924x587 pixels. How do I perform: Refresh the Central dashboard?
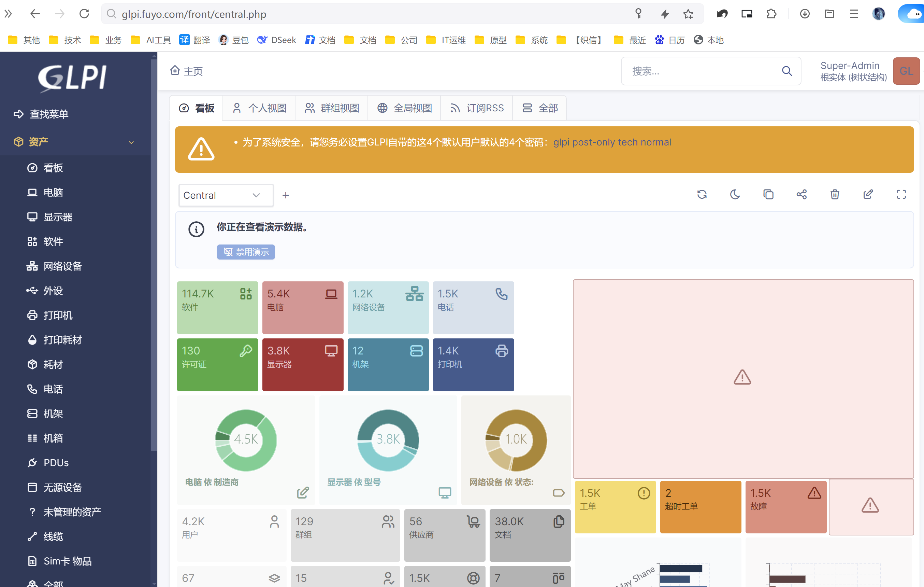[702, 195]
